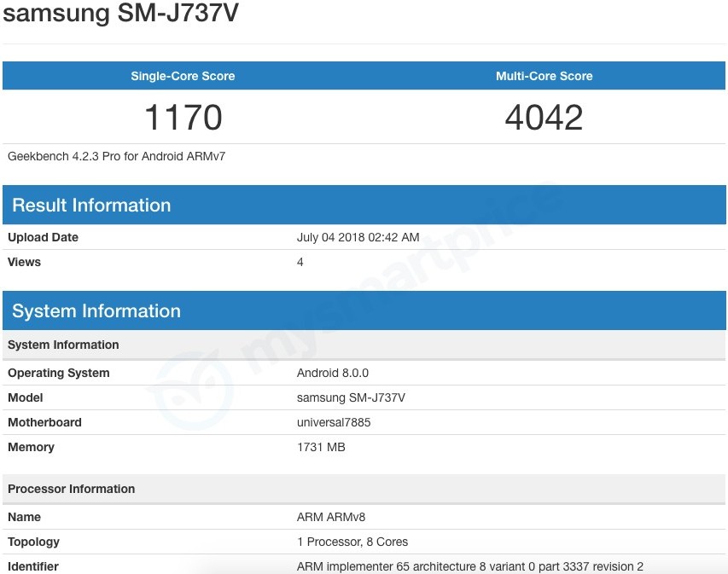
Task: Click the gray System Information subheader
Action: (364, 345)
